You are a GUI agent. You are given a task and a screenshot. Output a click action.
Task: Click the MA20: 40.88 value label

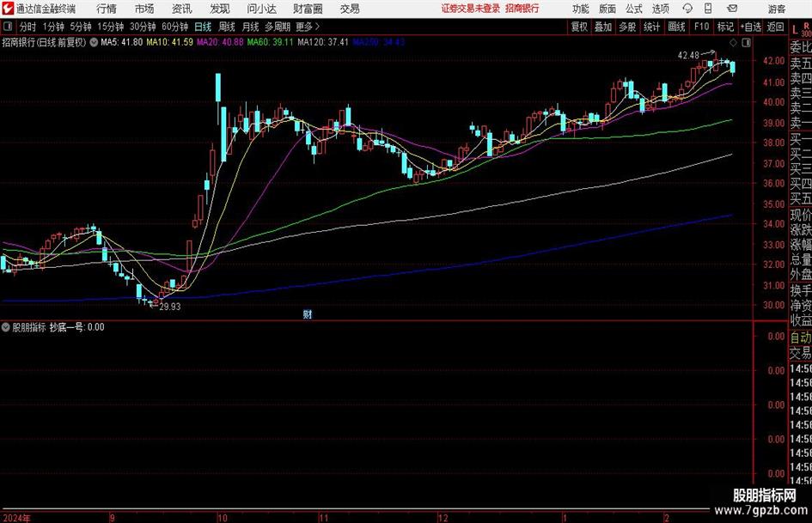coord(220,42)
